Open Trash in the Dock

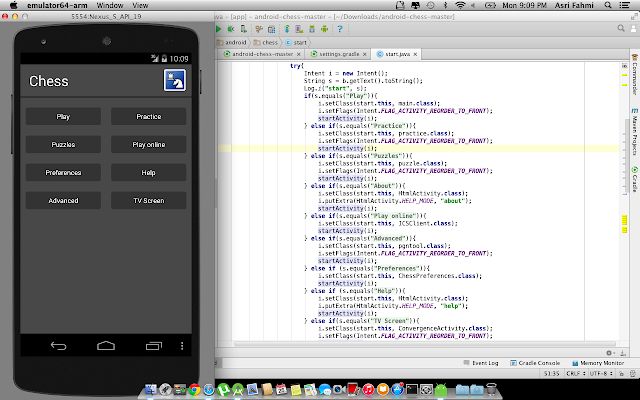click(x=491, y=390)
